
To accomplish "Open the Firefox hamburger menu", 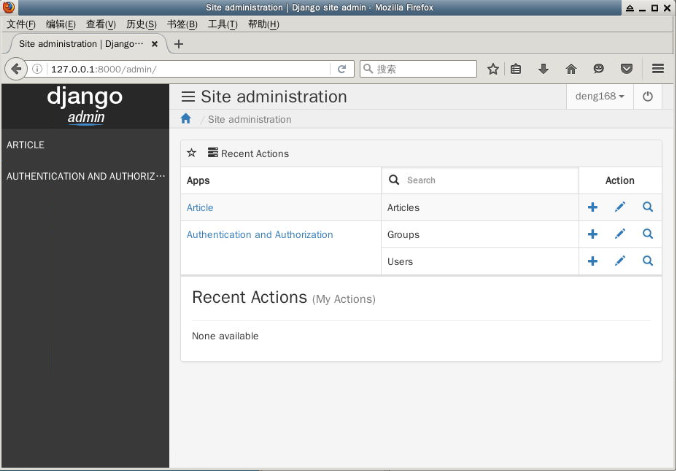I will pos(657,69).
